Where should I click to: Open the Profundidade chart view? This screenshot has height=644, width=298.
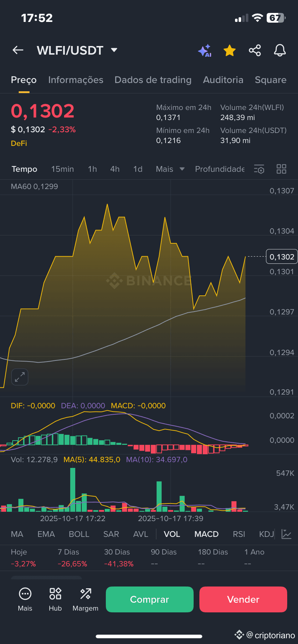point(220,169)
